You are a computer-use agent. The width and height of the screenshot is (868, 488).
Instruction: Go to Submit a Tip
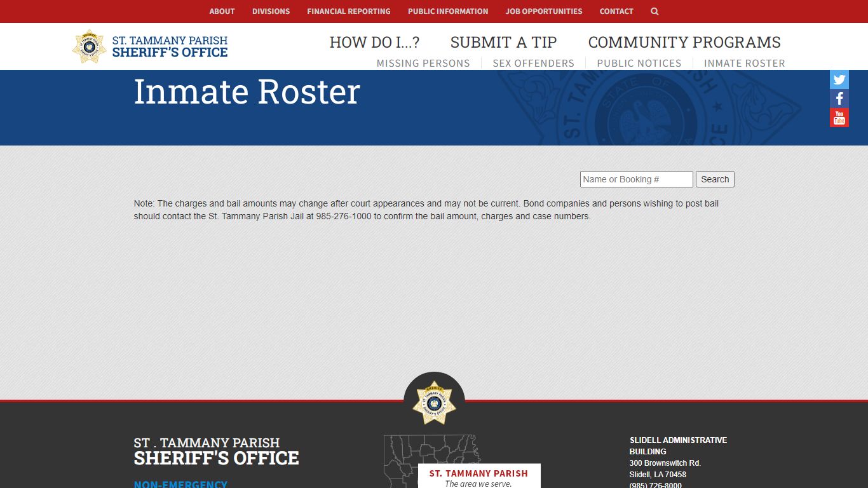click(503, 43)
